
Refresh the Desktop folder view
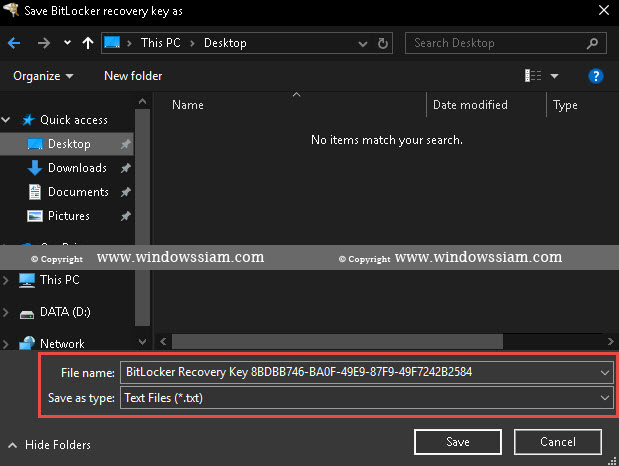(383, 43)
